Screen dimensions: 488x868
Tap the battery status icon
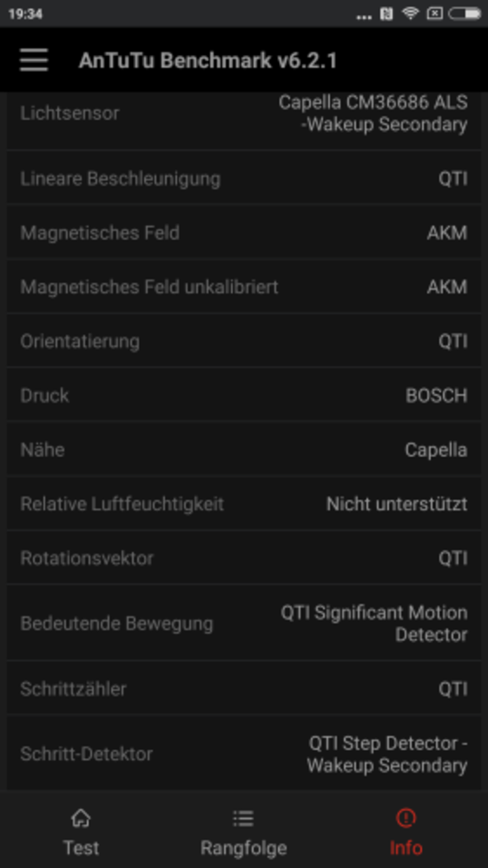coord(464,14)
